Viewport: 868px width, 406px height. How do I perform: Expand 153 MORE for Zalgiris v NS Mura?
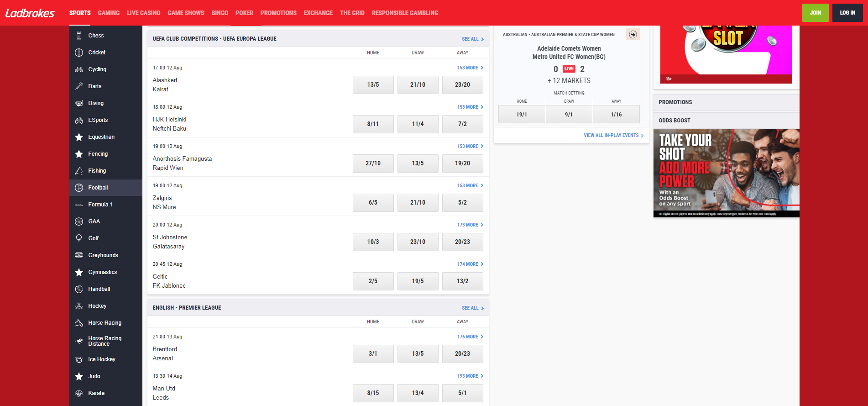coord(470,185)
